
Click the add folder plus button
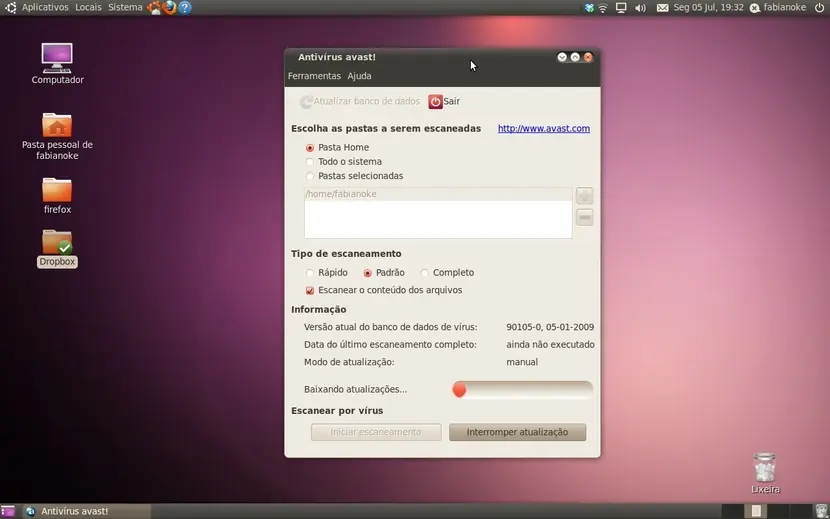pos(584,195)
